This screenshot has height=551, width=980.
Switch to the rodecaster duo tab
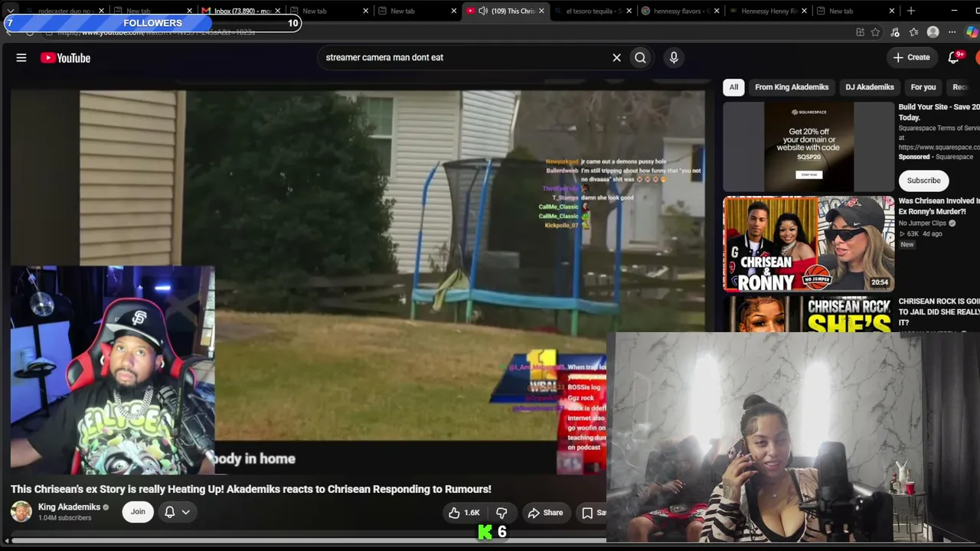[x=64, y=11]
